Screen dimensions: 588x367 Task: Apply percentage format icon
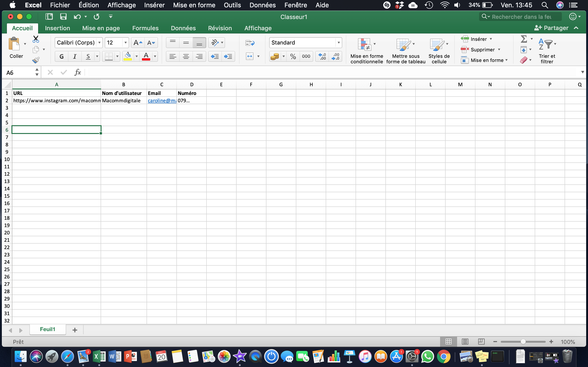click(293, 56)
